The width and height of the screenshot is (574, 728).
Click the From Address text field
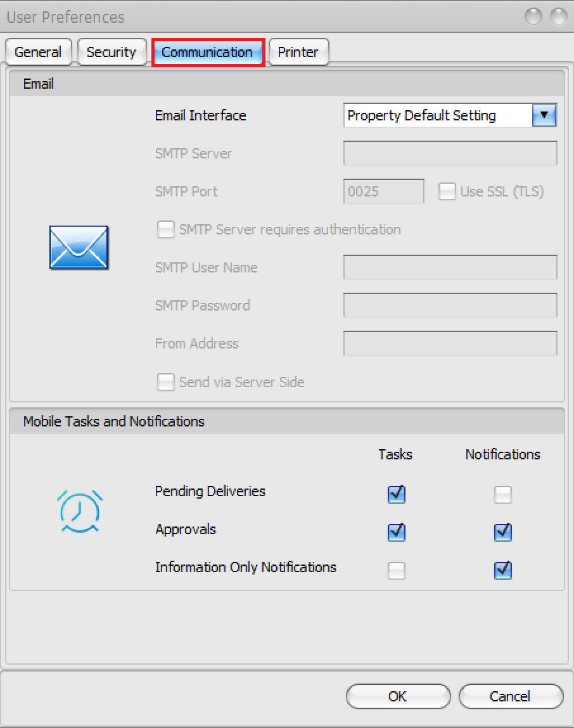(x=450, y=343)
